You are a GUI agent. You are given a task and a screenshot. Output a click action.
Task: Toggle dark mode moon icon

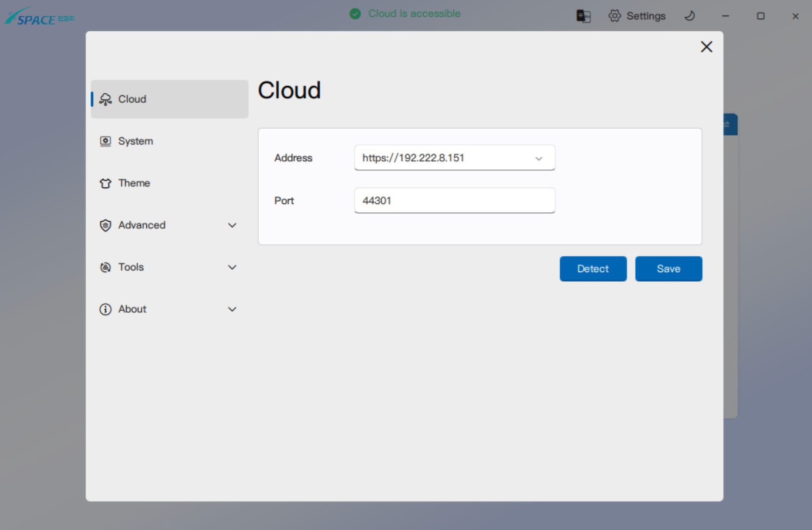[689, 16]
